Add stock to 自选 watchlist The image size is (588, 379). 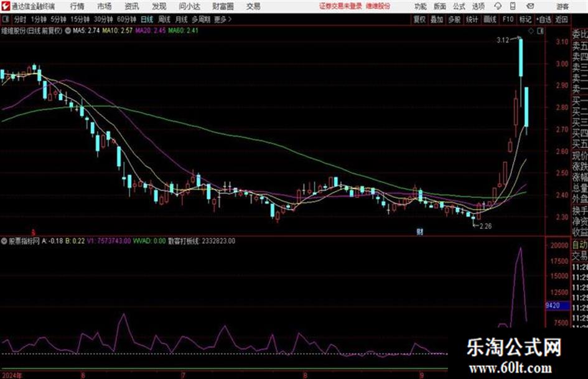tap(544, 19)
